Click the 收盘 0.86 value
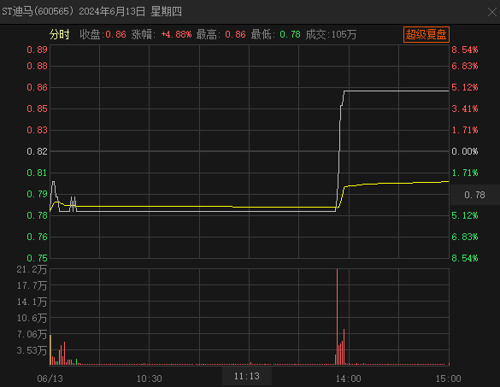Image resolution: width=500 pixels, height=387 pixels. click(116, 34)
